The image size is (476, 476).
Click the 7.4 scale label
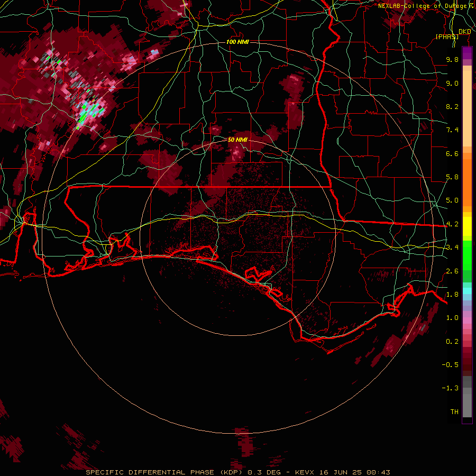[452, 130]
